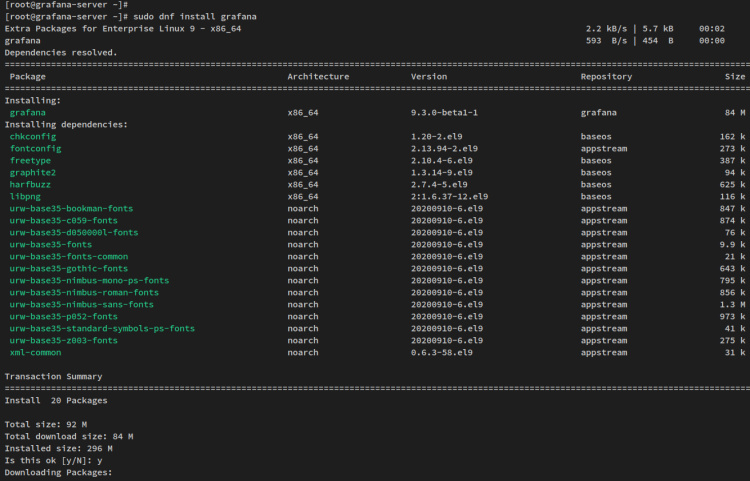Image resolution: width=750 pixels, height=481 pixels.
Task: Click the chkconfig dependency entry
Action: pyautogui.click(x=33, y=137)
